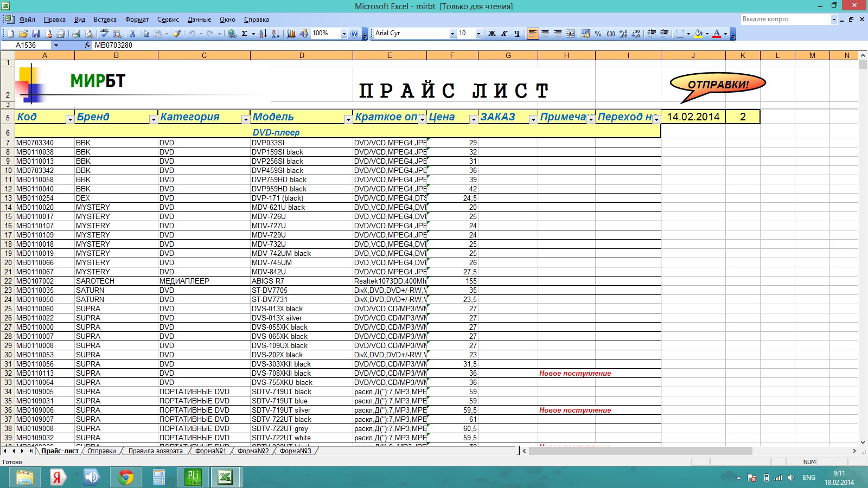Viewport: 868px width, 488px height.
Task: Click next sheet tab scroll arrow
Action: click(x=22, y=451)
